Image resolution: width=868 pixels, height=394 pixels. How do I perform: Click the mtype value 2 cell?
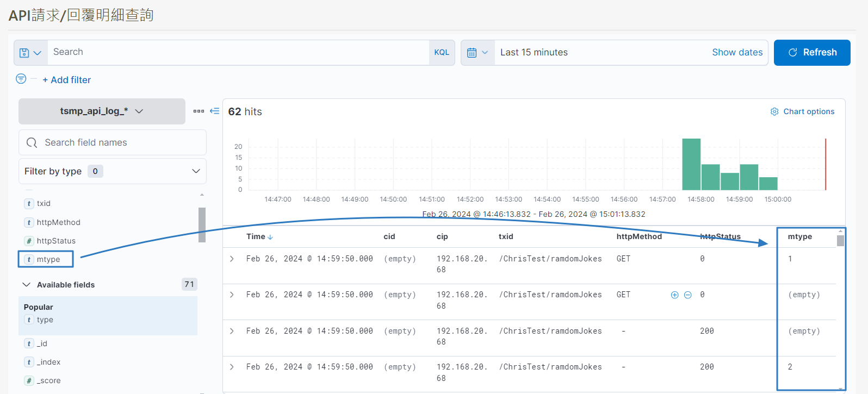point(790,367)
